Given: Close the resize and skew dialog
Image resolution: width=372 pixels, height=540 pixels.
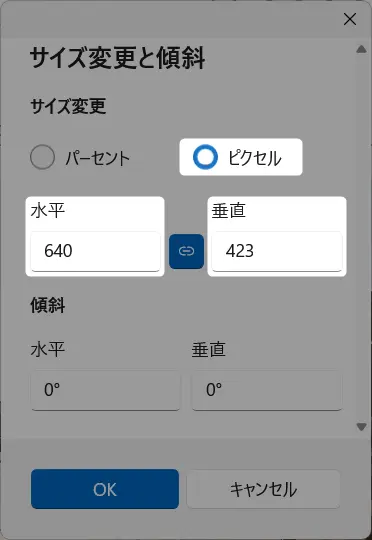Looking at the screenshot, I should tap(350, 20).
